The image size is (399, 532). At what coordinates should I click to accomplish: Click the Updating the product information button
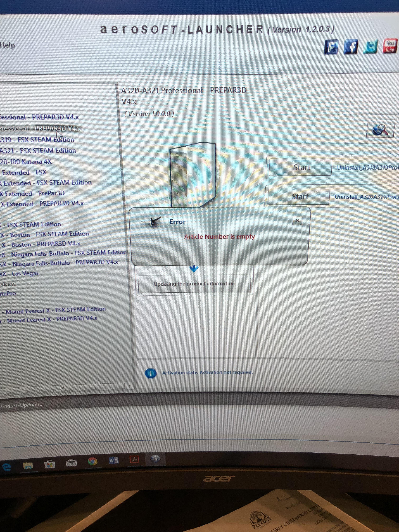click(194, 284)
